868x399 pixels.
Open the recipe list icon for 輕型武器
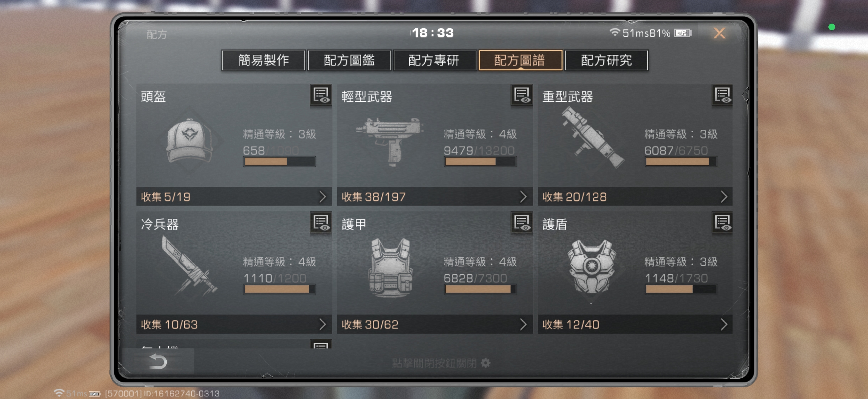(x=522, y=95)
